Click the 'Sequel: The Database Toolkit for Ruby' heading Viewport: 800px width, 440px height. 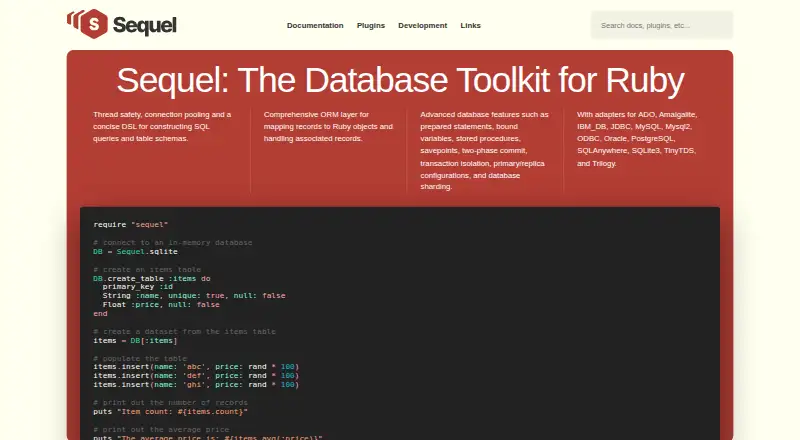click(400, 80)
